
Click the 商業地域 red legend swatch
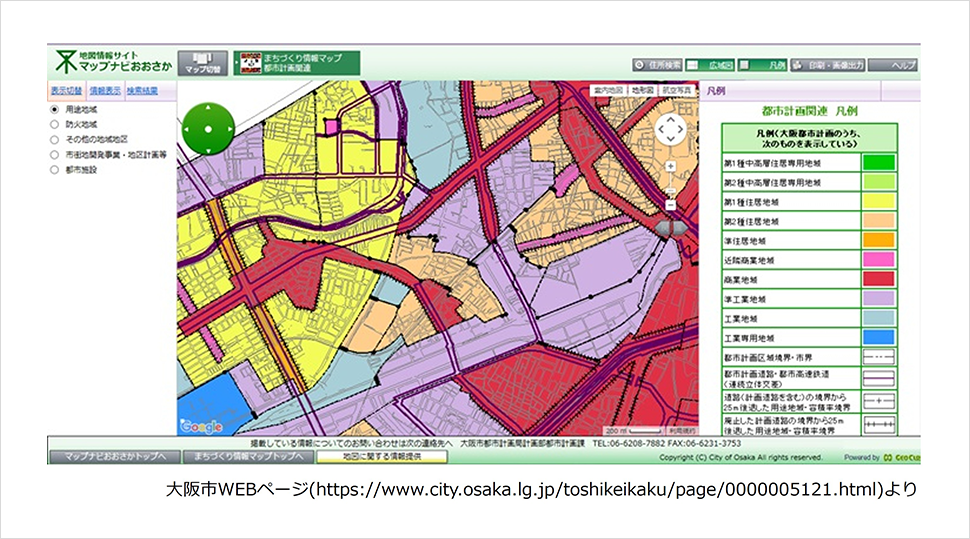(877, 279)
